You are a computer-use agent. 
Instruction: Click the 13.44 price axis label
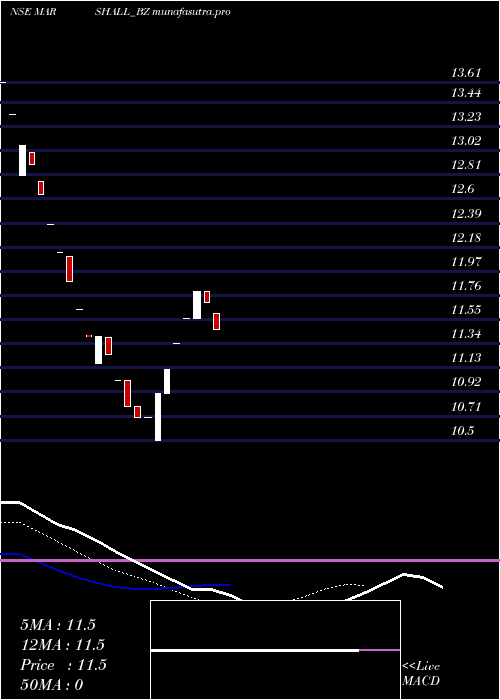point(466,93)
